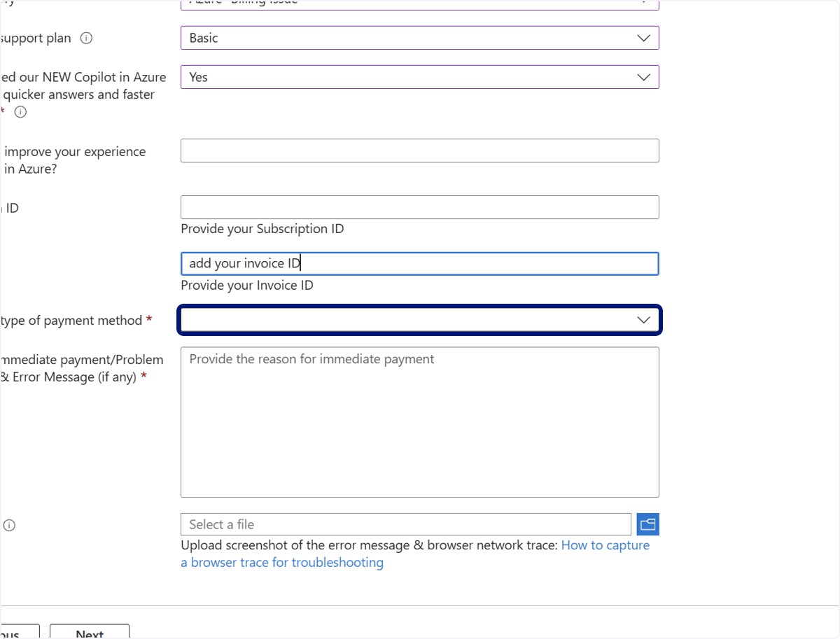Click the improve your experience text field
The image size is (840, 639).
click(419, 150)
